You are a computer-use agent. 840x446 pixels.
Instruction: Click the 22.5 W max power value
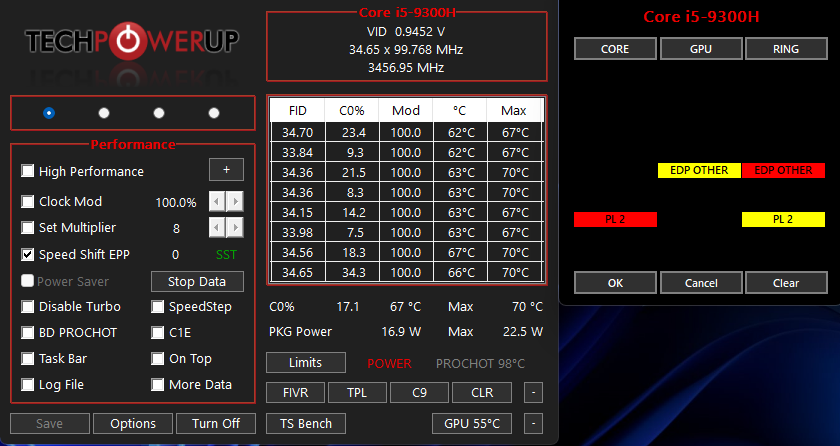(x=523, y=332)
